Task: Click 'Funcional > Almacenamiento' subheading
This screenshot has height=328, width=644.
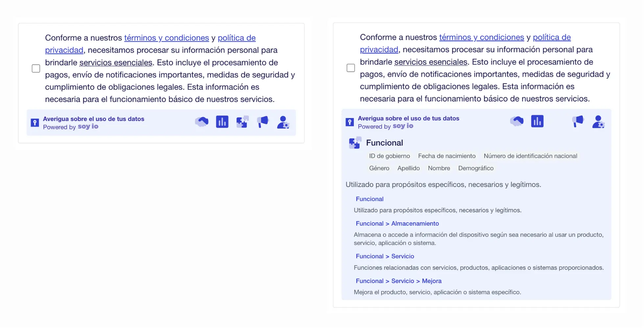Action: tap(397, 224)
